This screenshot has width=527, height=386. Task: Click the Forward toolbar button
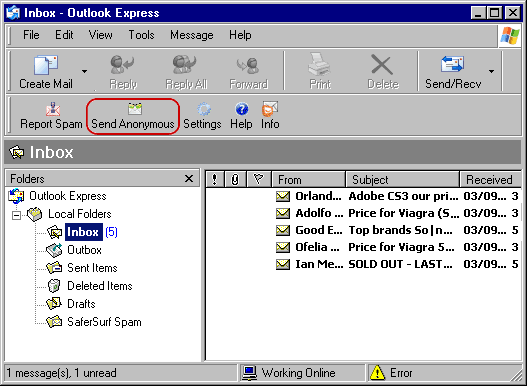tap(248, 72)
